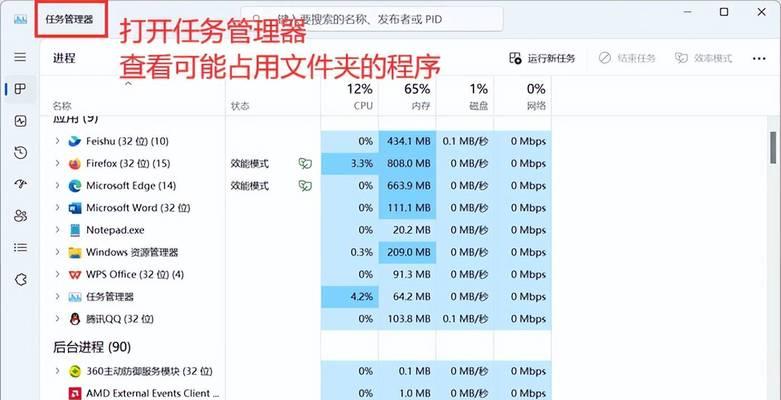
Task: Maximize the Task Manager window
Action: coord(724,12)
